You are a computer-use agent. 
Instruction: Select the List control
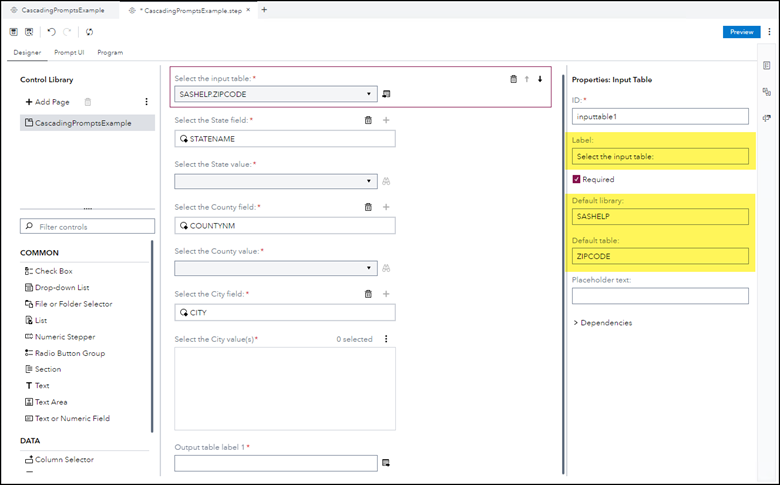[36, 320]
